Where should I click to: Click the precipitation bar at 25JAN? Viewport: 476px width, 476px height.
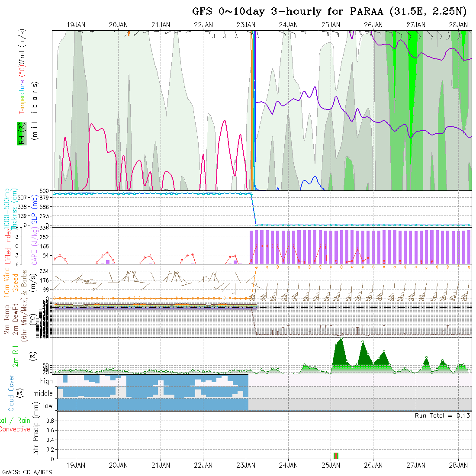tap(336, 455)
